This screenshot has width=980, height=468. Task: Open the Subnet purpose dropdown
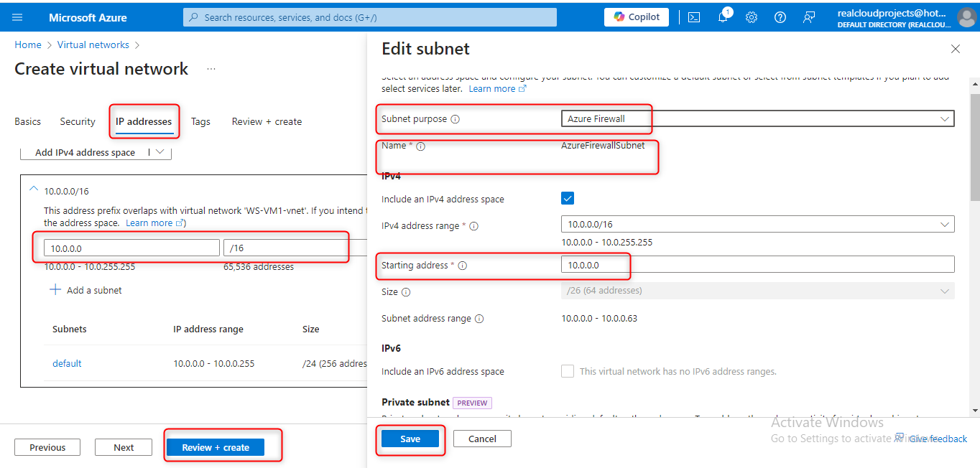click(757, 118)
